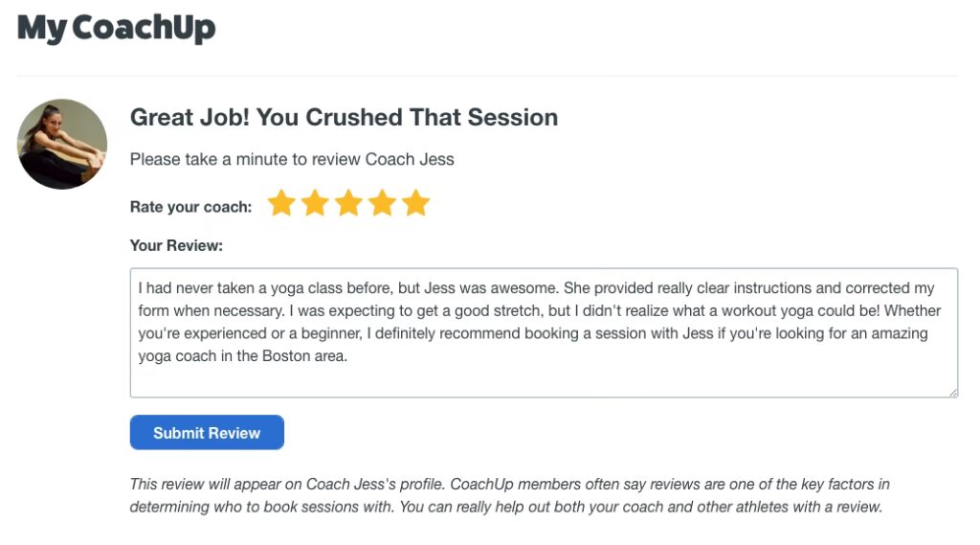
Task: Click the "Rate your coach:" label
Action: click(x=190, y=207)
